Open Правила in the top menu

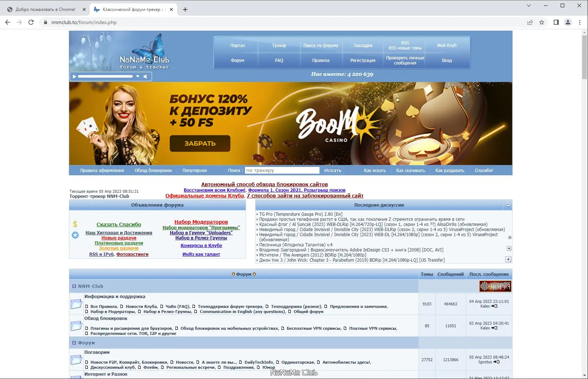[321, 60]
